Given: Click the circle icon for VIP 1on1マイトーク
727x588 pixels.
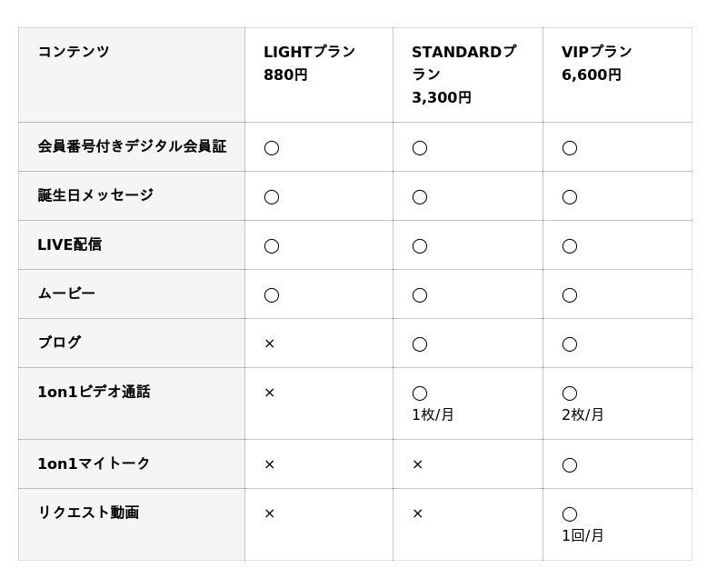Looking at the screenshot, I should pos(569,464).
